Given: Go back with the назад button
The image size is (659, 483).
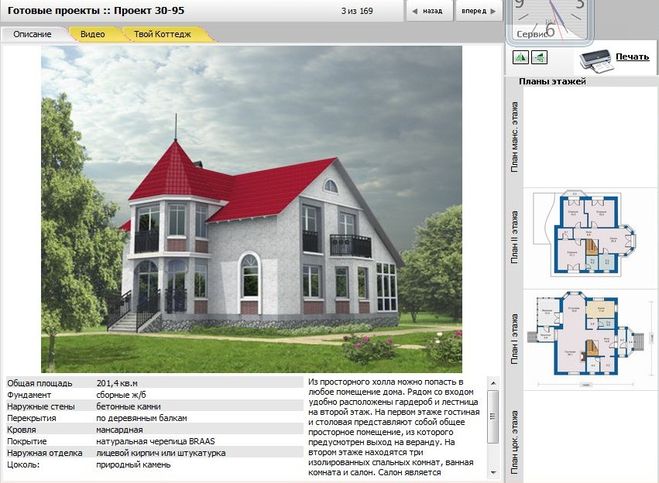Looking at the screenshot, I should [x=427, y=12].
